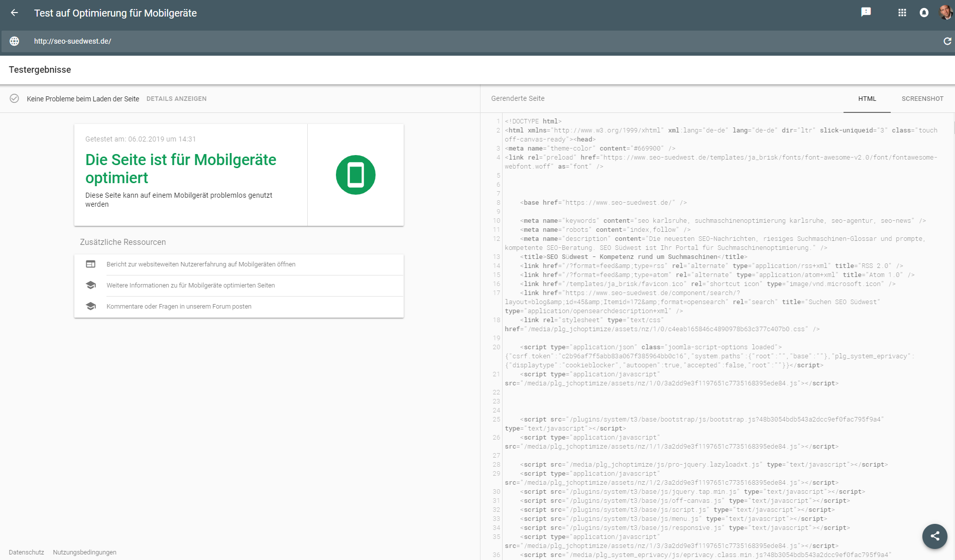
Task: Open the Nutzungsbedingungen link
Action: click(x=83, y=552)
